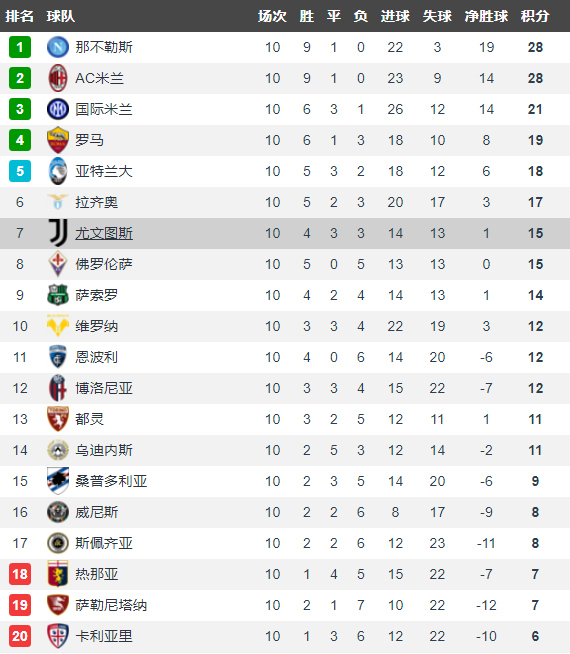The width and height of the screenshot is (570, 654).
Task: Click the Napoli club crest icon
Action: (x=58, y=47)
